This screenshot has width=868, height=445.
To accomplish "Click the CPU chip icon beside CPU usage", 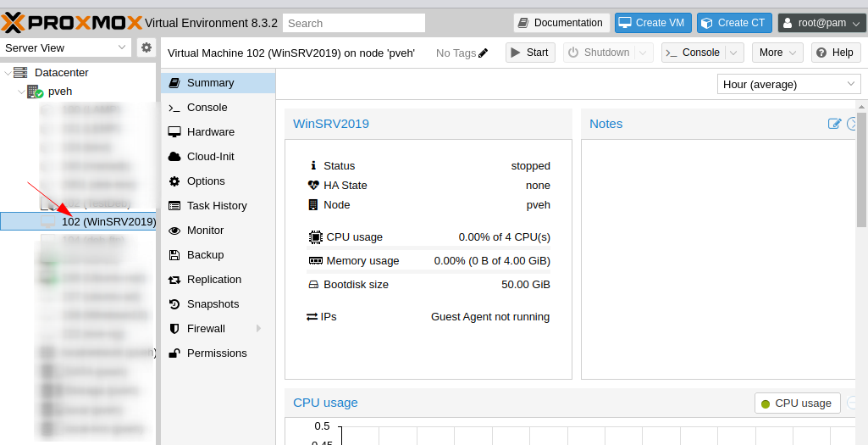I will tap(315, 237).
